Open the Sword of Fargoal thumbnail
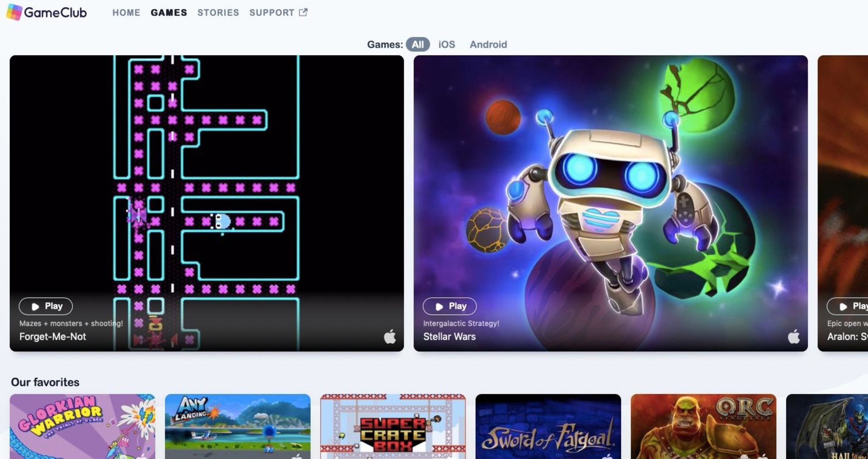This screenshot has height=459, width=868. (548, 426)
